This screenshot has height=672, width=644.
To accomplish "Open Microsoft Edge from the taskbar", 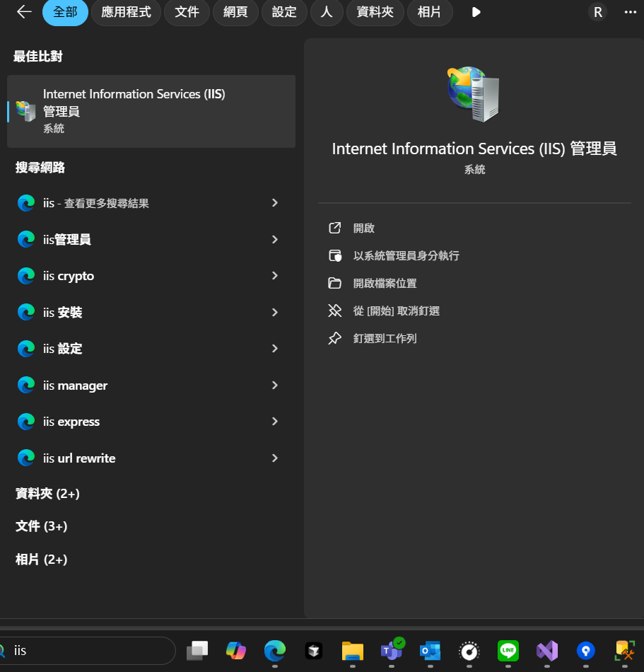I will tap(275, 651).
